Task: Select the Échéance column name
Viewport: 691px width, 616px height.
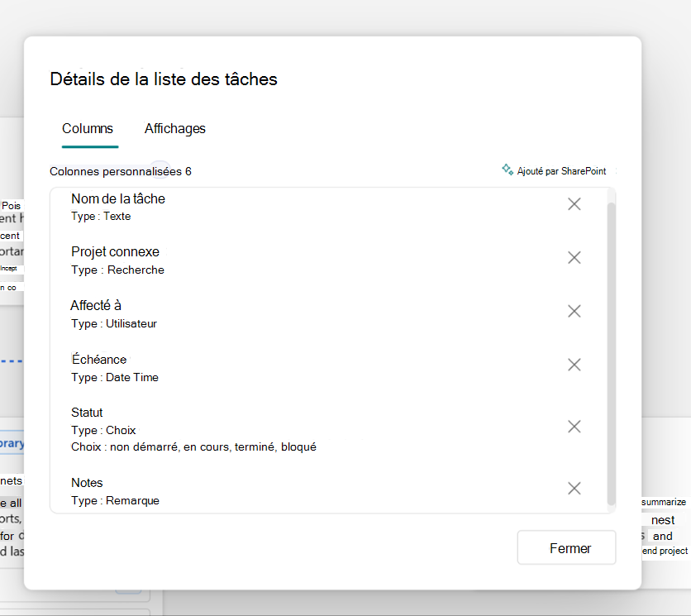Action: tap(99, 360)
